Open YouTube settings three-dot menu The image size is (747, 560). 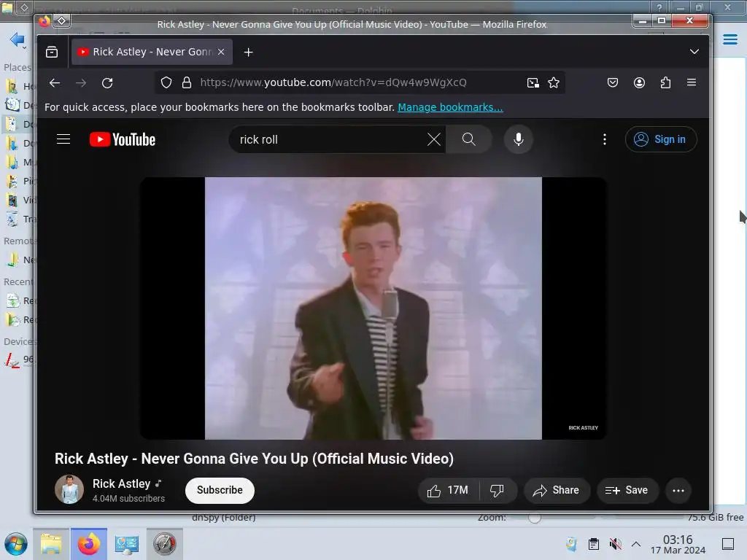(605, 139)
